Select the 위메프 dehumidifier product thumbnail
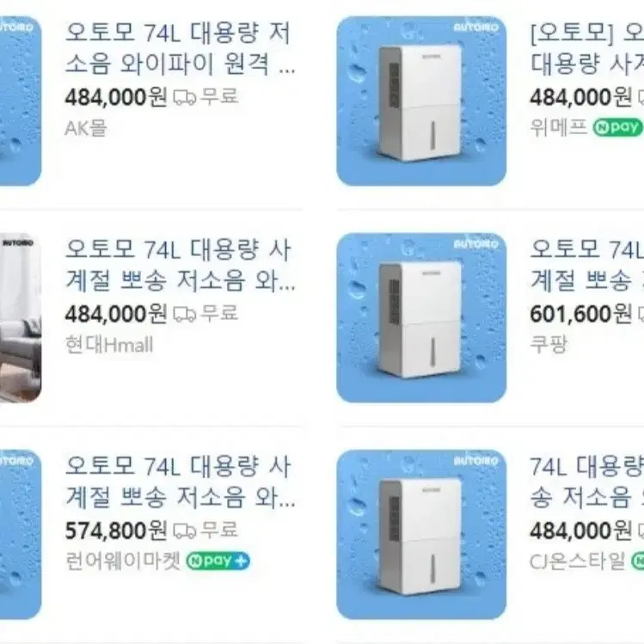This screenshot has width=644, height=644. click(x=421, y=101)
